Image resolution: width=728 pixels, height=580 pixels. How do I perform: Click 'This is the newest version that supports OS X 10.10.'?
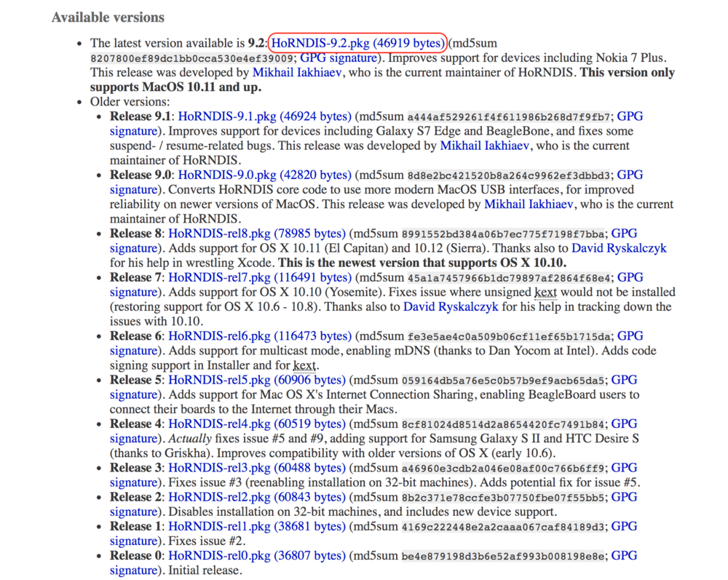(x=422, y=263)
